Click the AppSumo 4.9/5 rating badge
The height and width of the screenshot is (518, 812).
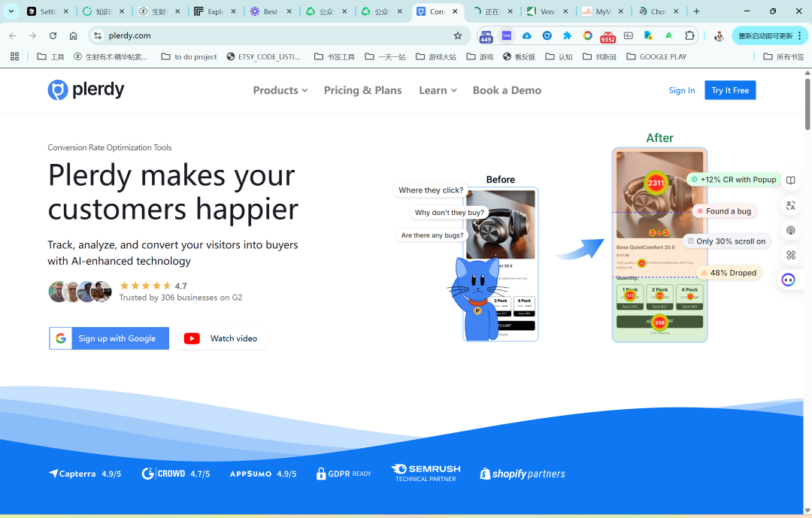(x=263, y=474)
